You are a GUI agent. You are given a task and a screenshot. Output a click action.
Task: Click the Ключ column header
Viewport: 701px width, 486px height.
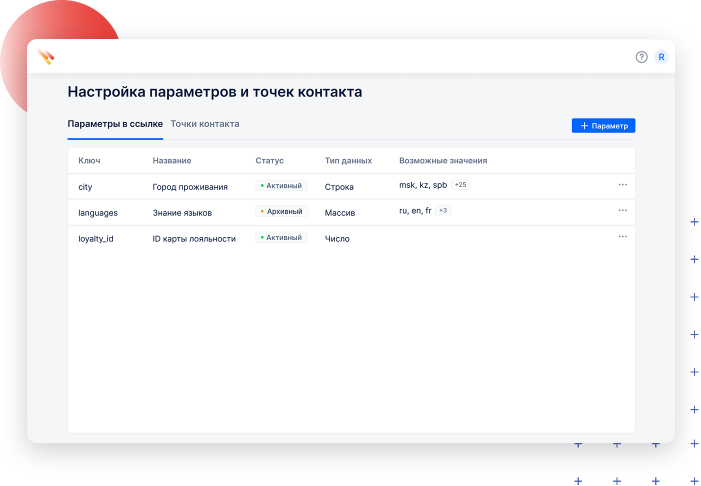pos(89,160)
